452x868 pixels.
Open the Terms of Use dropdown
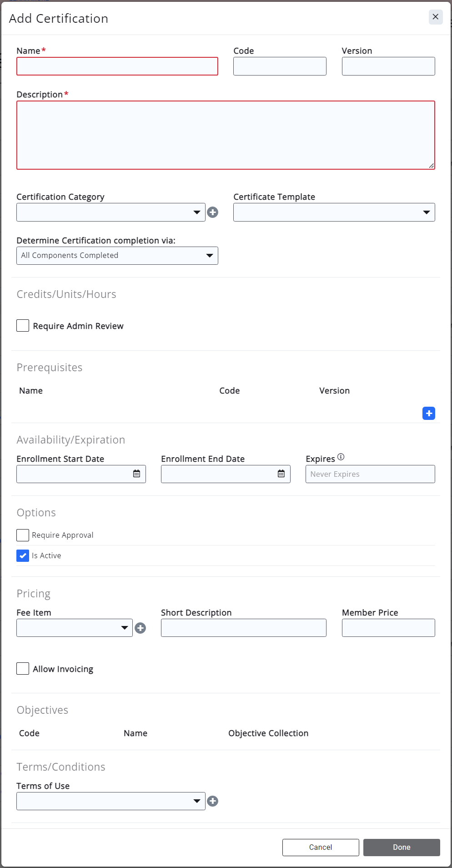111,801
